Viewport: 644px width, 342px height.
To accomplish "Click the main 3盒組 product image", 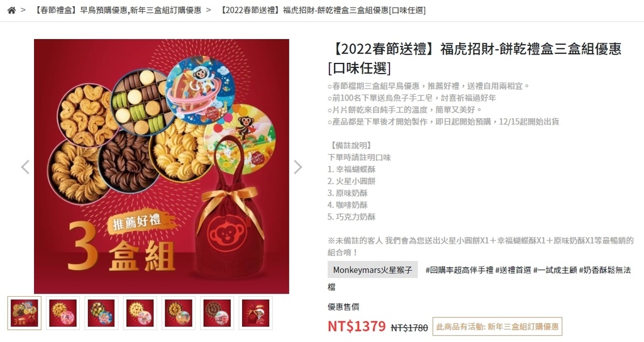I will (x=162, y=166).
